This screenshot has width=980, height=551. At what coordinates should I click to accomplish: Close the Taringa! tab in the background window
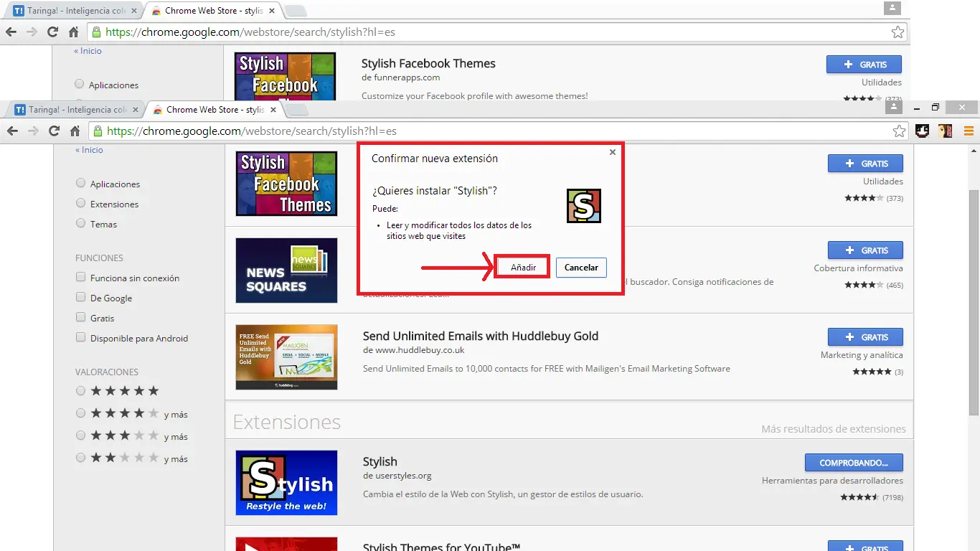(133, 11)
